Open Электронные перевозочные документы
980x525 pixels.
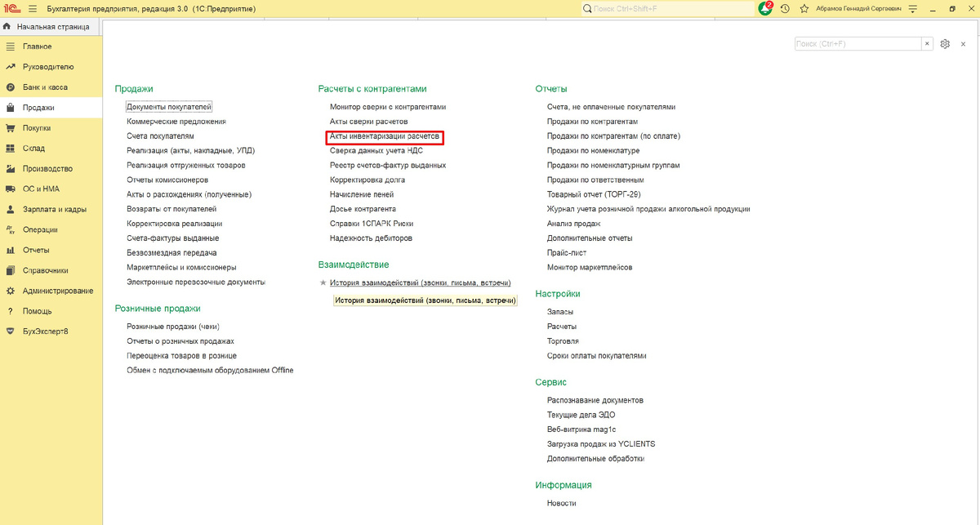(x=196, y=282)
